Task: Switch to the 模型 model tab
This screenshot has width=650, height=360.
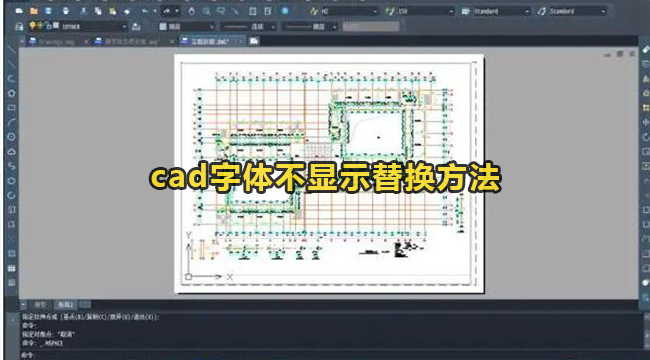Action: (x=40, y=304)
